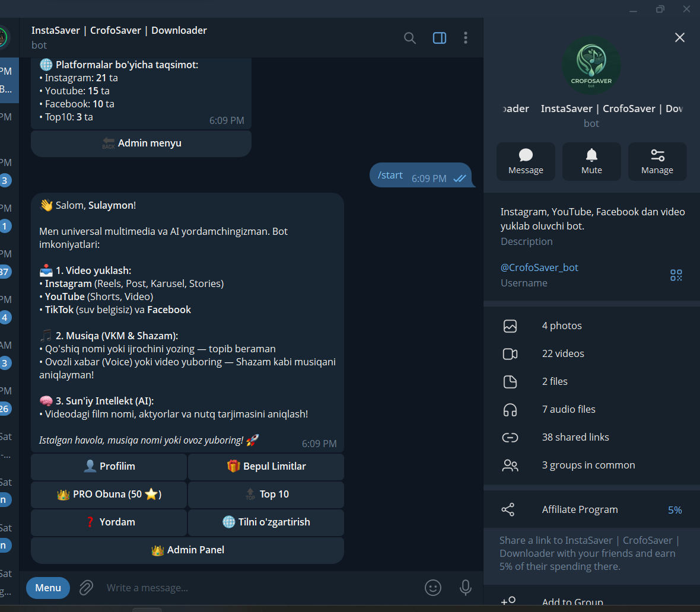
Task: Open Top 10 bot button
Action: coord(266,494)
